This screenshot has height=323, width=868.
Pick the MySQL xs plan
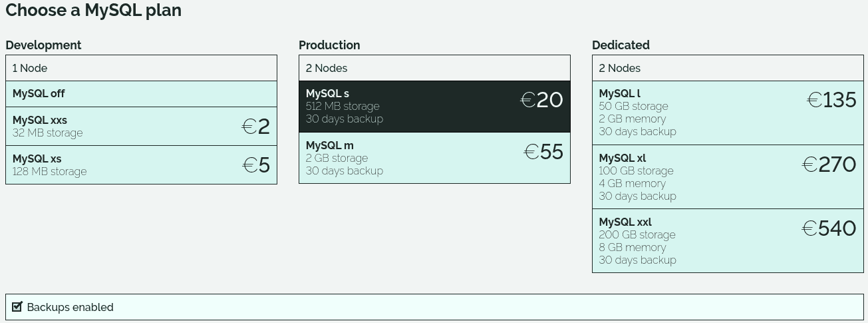coord(141,164)
